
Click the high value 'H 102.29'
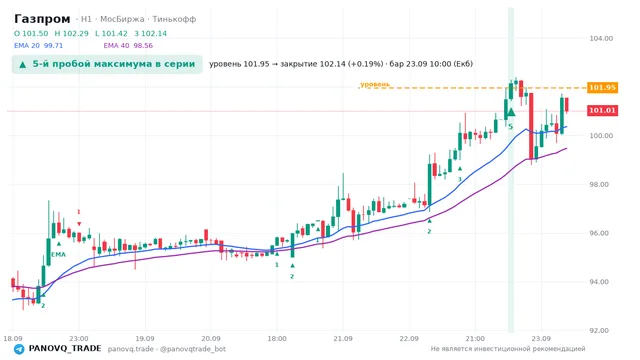click(x=71, y=33)
